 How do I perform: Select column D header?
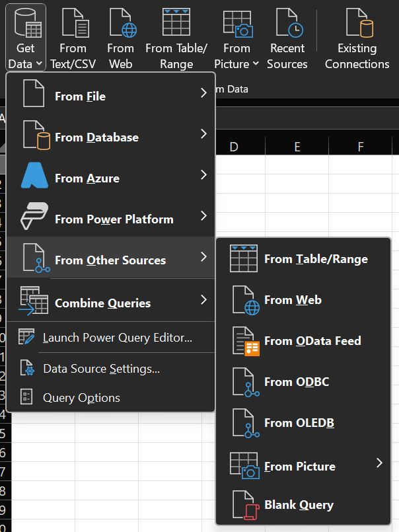(x=234, y=147)
